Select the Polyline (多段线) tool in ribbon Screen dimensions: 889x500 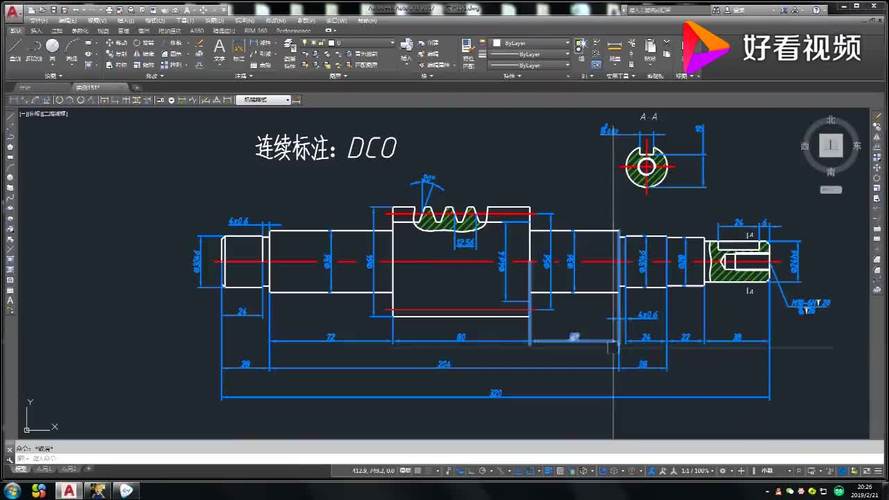tap(34, 49)
